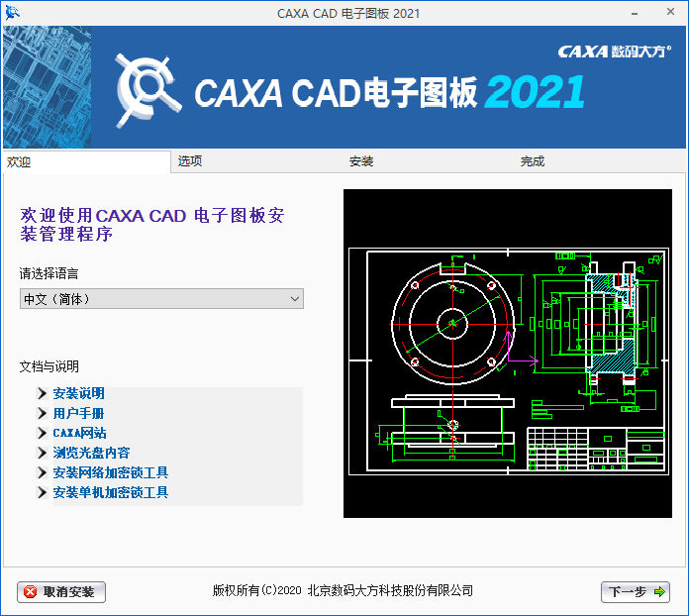This screenshot has width=689, height=616.
Task: Click the CAXA 数码大方 brand logo
Action: pos(614,51)
